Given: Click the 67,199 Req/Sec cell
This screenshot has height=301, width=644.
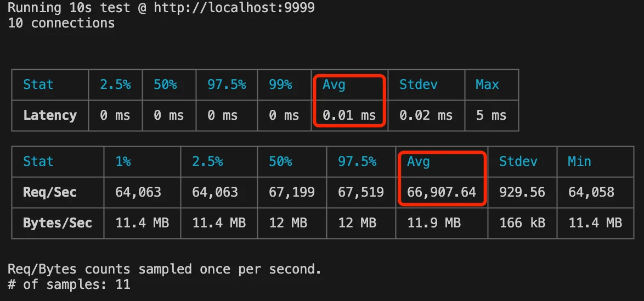Looking at the screenshot, I should click(x=292, y=192).
